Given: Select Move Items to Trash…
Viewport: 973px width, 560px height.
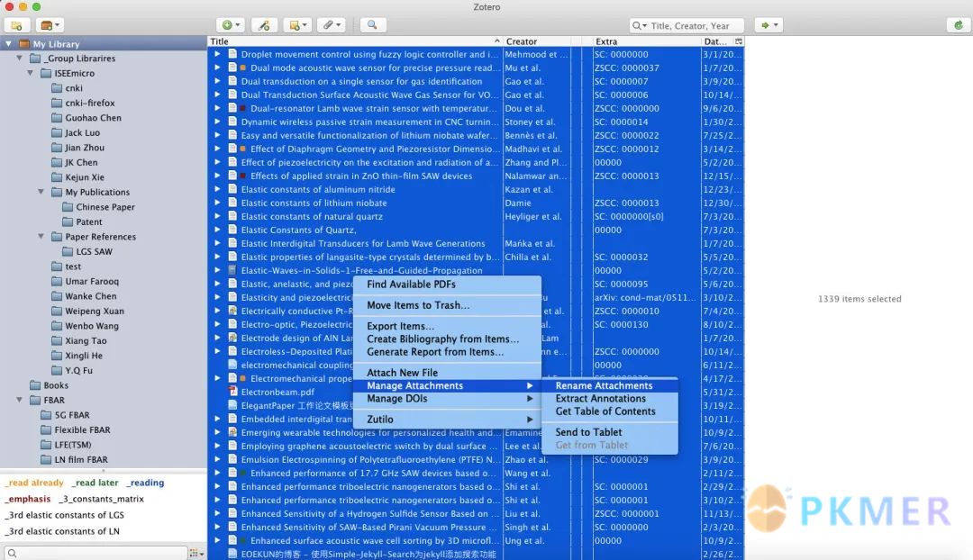Looking at the screenshot, I should (x=447, y=305).
